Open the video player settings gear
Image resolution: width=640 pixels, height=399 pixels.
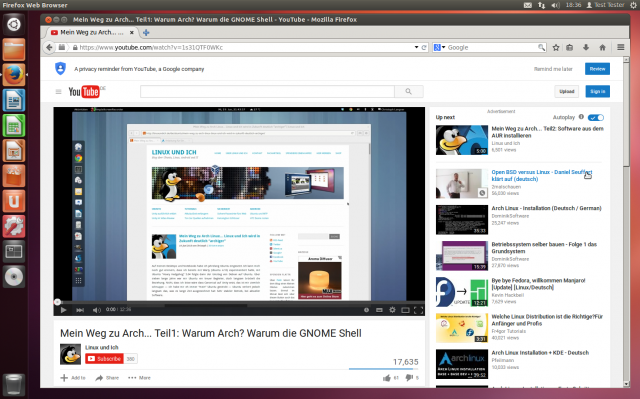392,310
